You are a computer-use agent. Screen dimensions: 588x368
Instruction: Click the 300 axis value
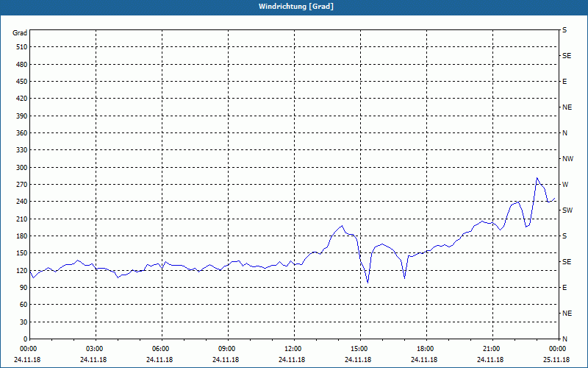(22, 168)
